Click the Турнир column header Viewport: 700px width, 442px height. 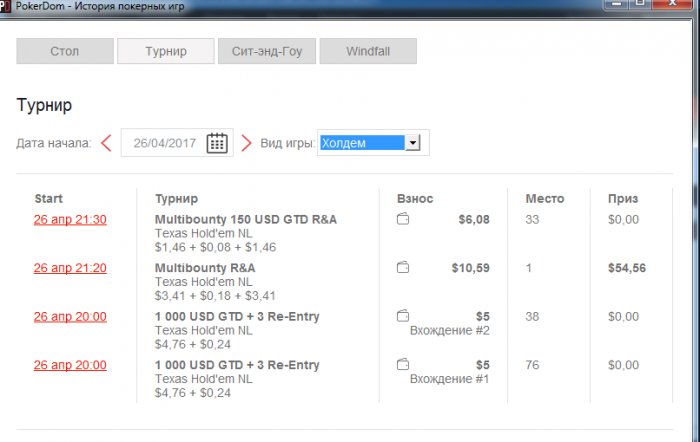[x=176, y=199]
